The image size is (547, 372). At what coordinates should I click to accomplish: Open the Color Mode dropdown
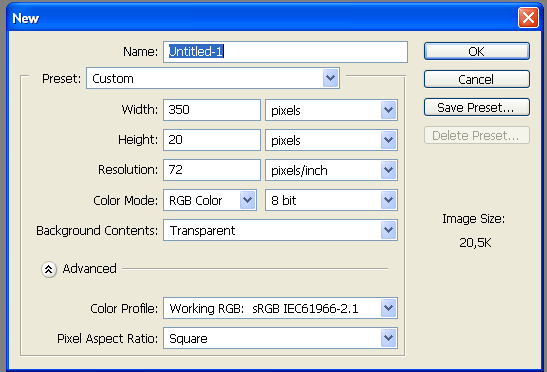click(x=210, y=200)
